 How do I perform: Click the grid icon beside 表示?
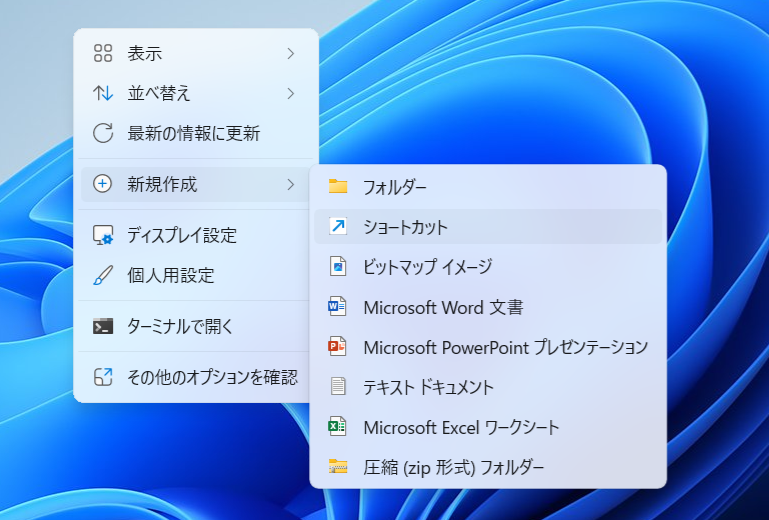pyautogui.click(x=103, y=53)
